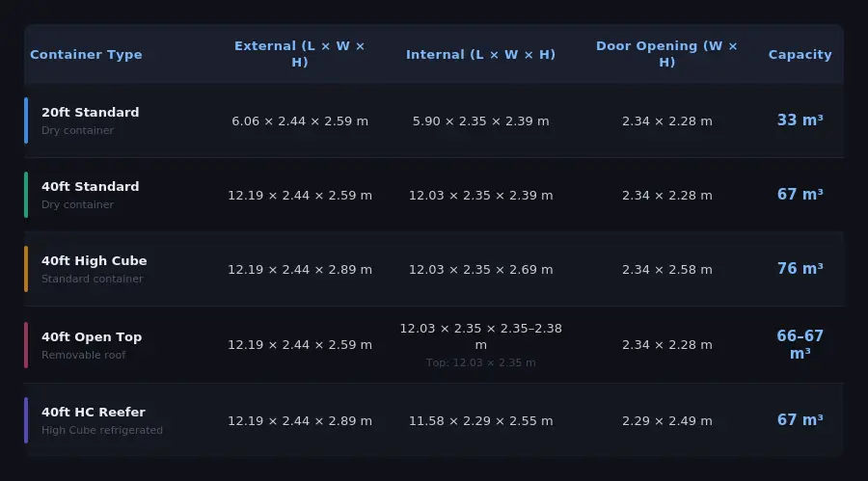Click the 33 m³ capacity value

tap(800, 120)
